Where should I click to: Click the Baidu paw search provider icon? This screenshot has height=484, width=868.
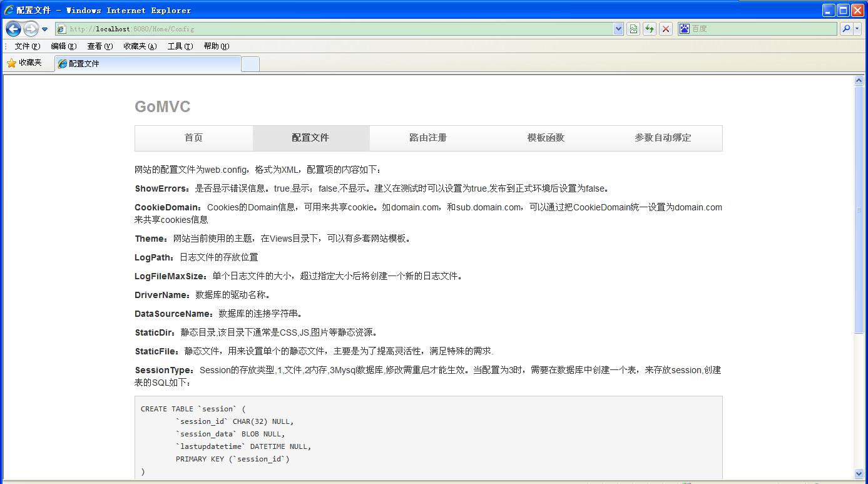click(x=685, y=29)
